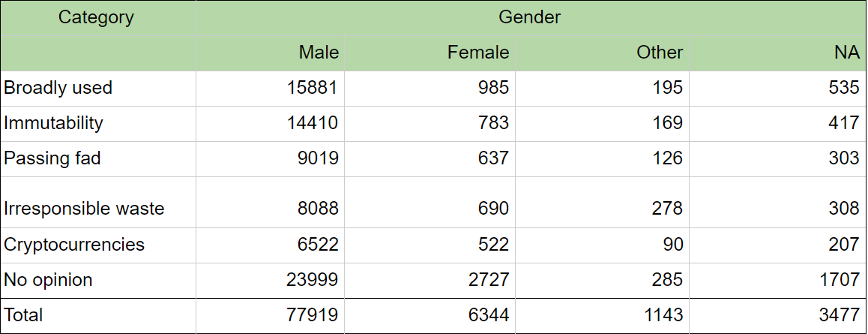Click the NA total value 3477
868x334 pixels.
click(x=778, y=316)
